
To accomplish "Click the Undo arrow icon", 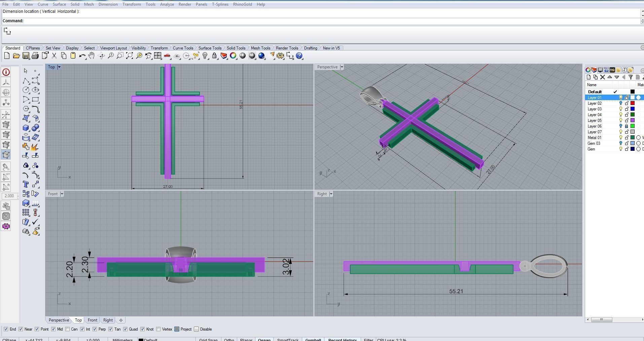I will 82,56.
